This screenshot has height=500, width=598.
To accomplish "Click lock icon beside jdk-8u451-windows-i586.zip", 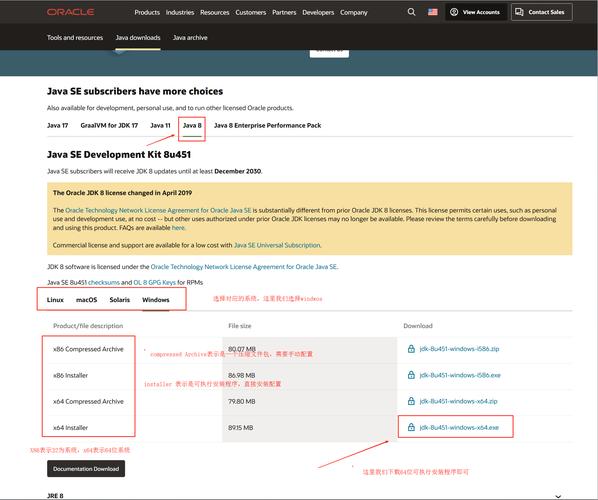I will (411, 349).
